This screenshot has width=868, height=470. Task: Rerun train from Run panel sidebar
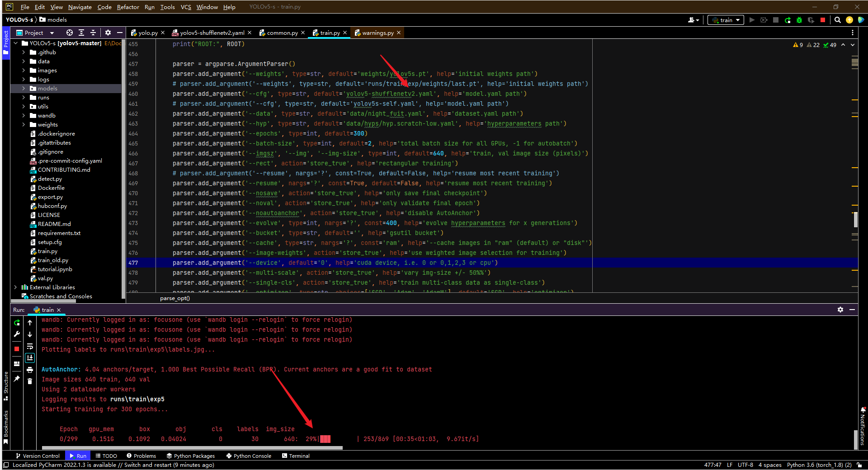17,323
